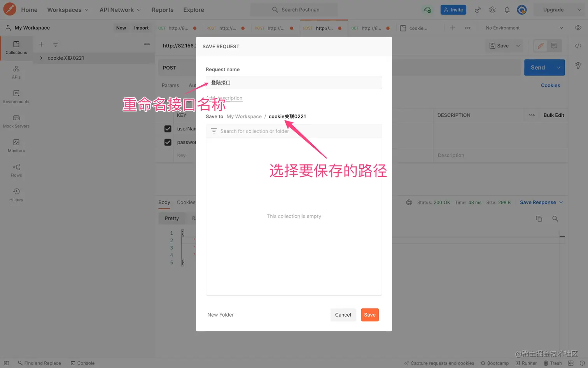
Task: Open the code snippet panel icon
Action: tap(578, 46)
